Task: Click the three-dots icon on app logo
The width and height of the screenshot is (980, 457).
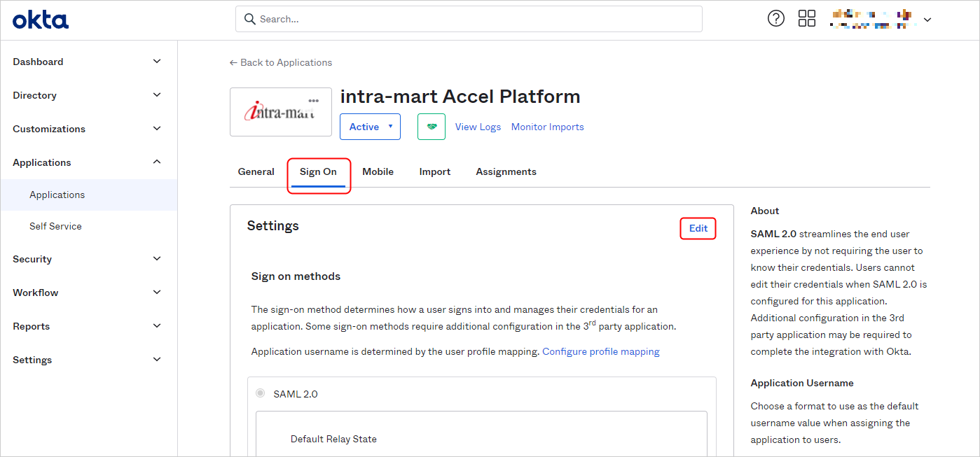Action: 313,101
